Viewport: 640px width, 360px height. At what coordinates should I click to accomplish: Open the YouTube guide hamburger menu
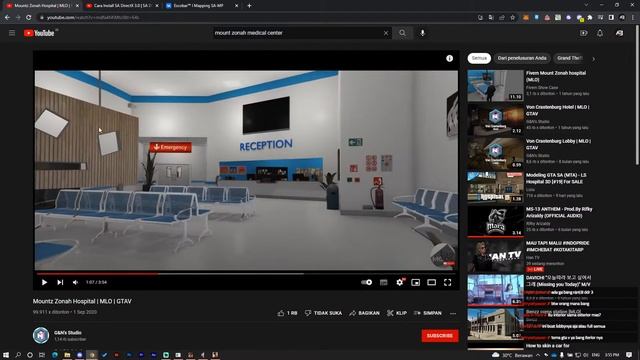(12, 33)
